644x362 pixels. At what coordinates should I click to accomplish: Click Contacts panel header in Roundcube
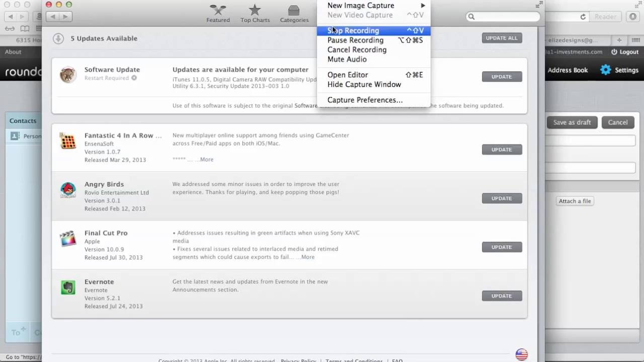pos(23,121)
